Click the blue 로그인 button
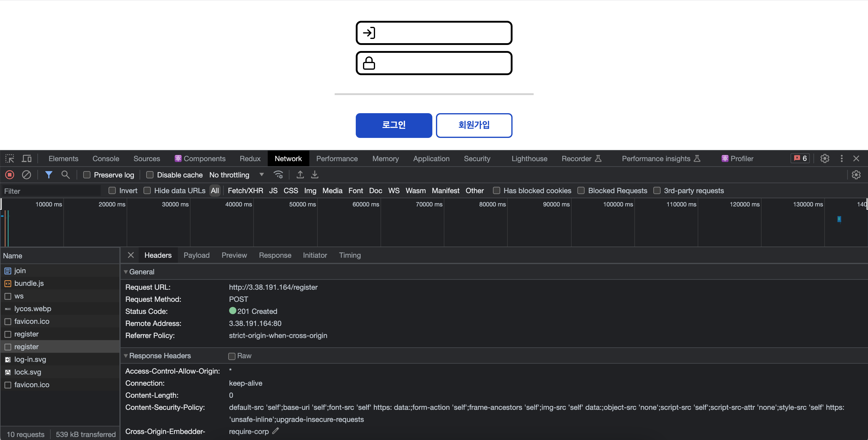The width and height of the screenshot is (868, 440). tap(393, 125)
